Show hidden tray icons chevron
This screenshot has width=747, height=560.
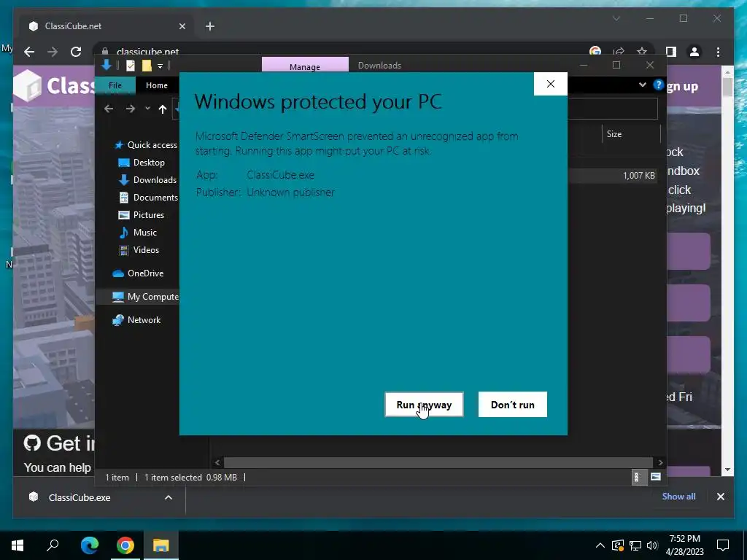point(600,545)
